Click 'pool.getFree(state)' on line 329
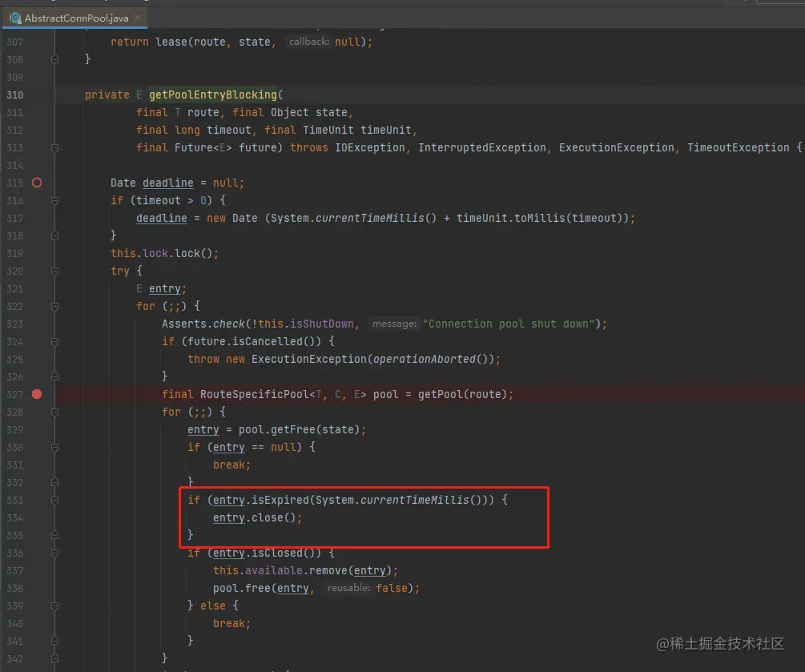Viewport: 805px width, 672px height. point(299,429)
